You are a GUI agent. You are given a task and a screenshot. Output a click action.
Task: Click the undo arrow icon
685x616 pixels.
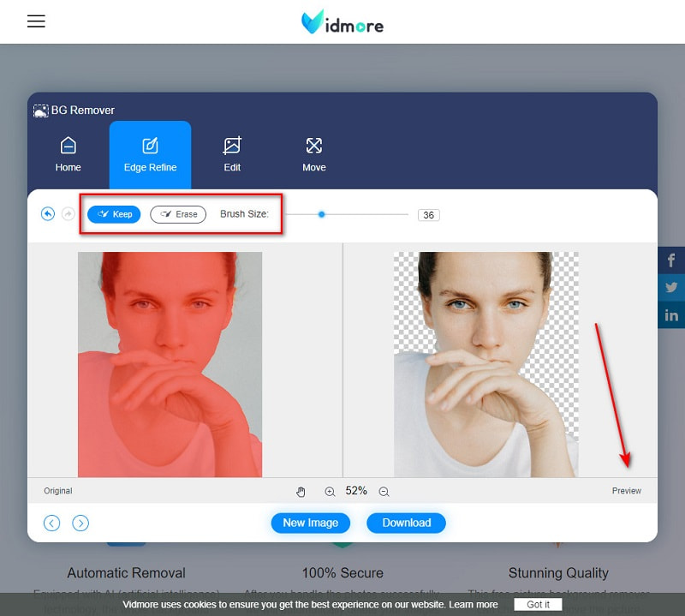pos(48,214)
